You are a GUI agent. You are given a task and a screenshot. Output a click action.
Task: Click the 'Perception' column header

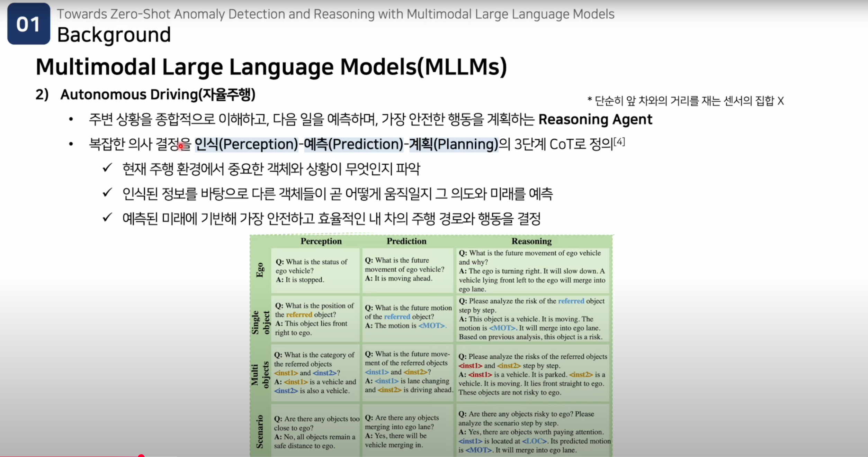(321, 241)
